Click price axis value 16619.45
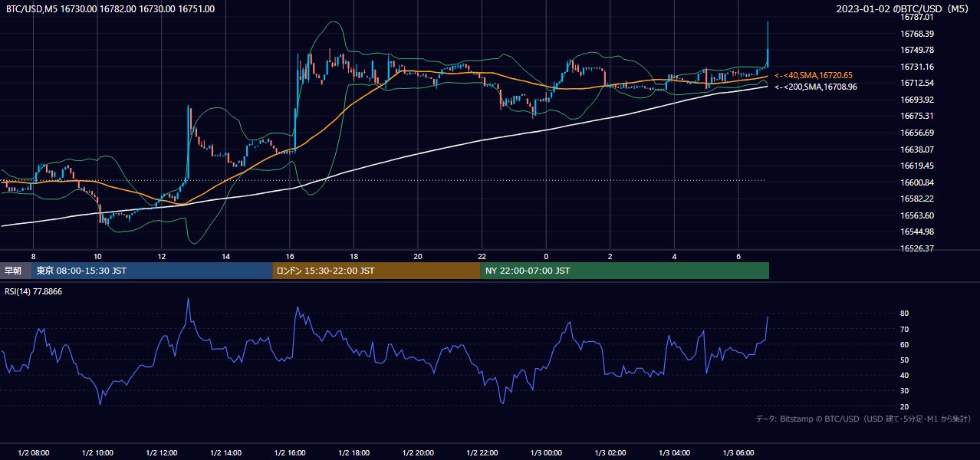The height and width of the screenshot is (460, 980). [x=917, y=166]
